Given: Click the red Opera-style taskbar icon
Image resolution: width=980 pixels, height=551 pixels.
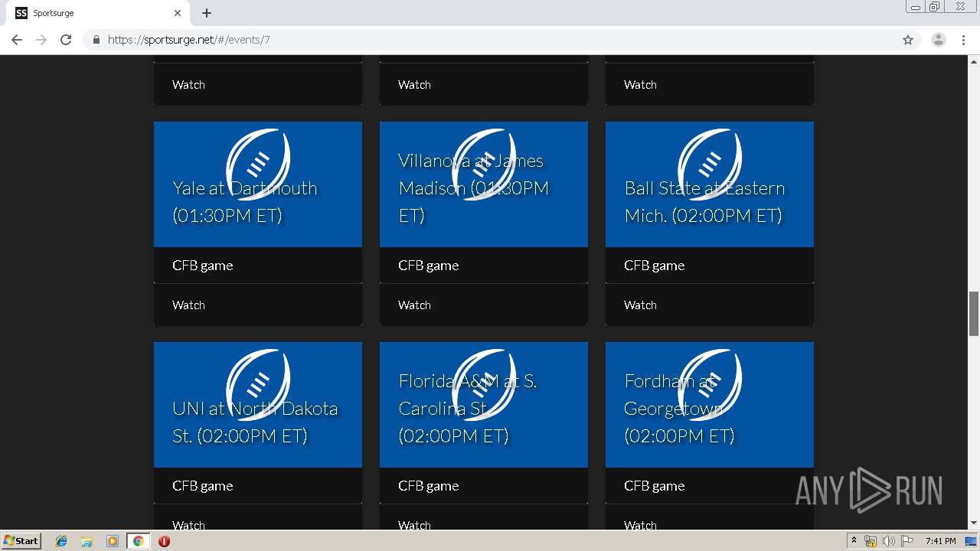Looking at the screenshot, I should click(164, 541).
